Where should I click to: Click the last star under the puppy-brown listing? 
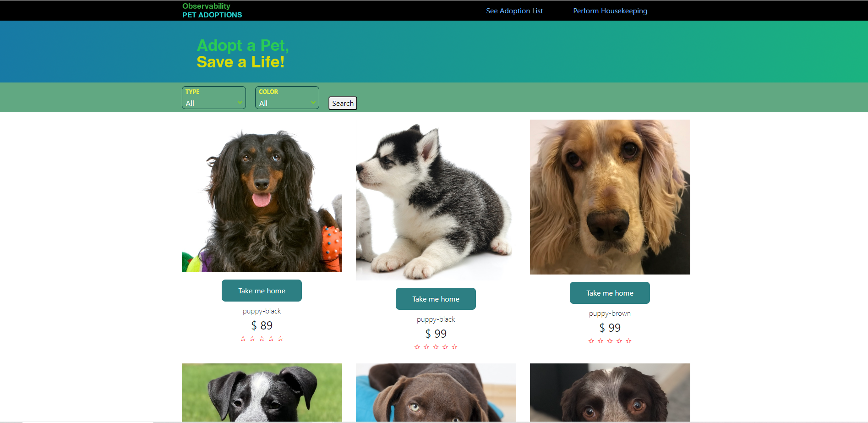(x=629, y=341)
